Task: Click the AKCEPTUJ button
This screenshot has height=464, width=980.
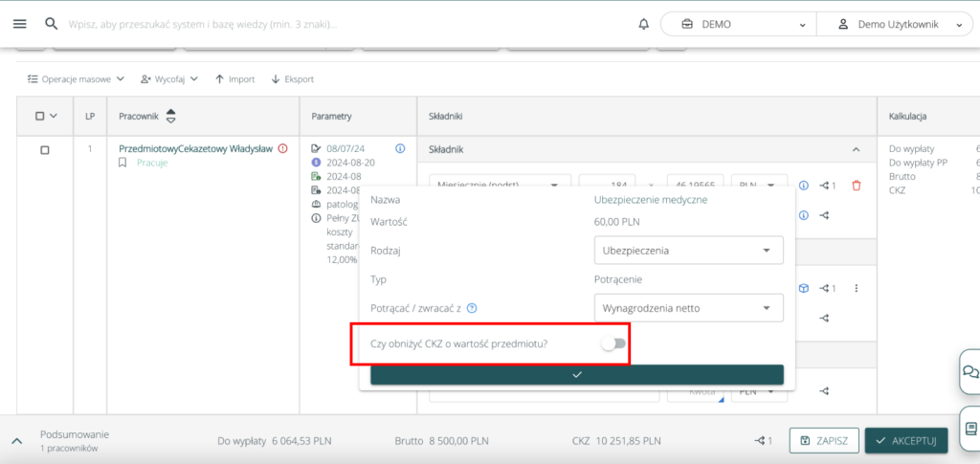Action: click(x=906, y=440)
